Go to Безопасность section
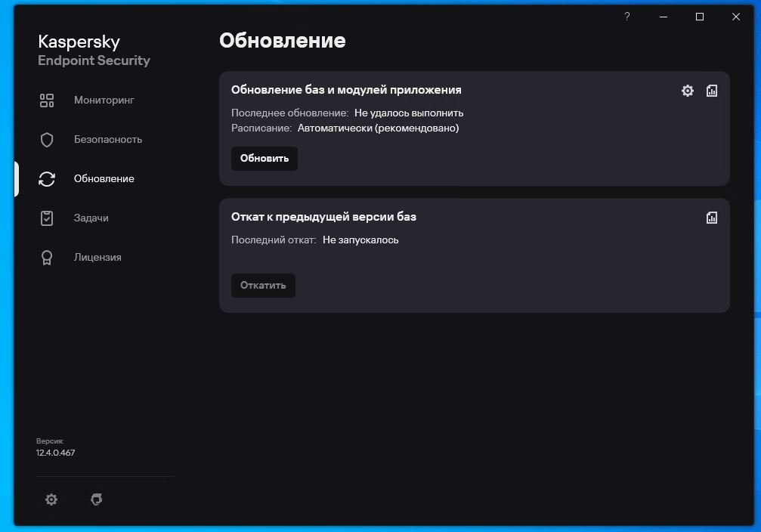Screen dimensions: 761x532 [108, 139]
